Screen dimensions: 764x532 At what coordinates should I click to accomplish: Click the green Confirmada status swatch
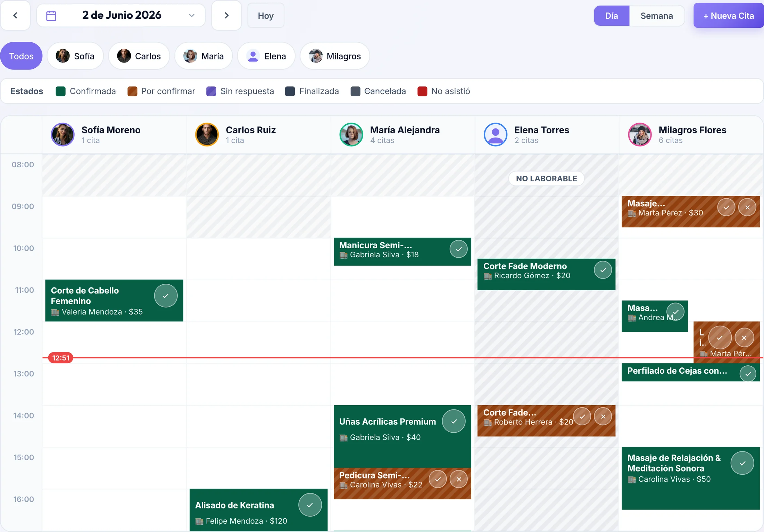pos(61,91)
